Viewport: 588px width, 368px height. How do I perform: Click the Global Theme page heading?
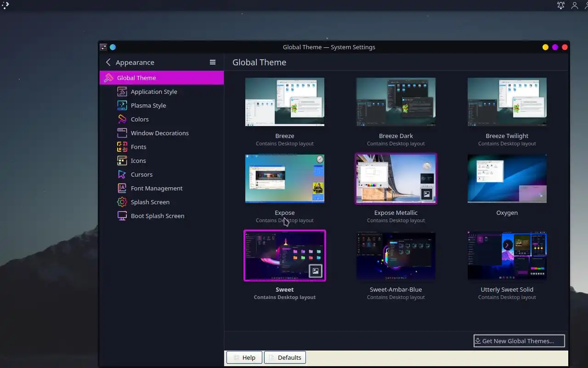click(x=259, y=62)
